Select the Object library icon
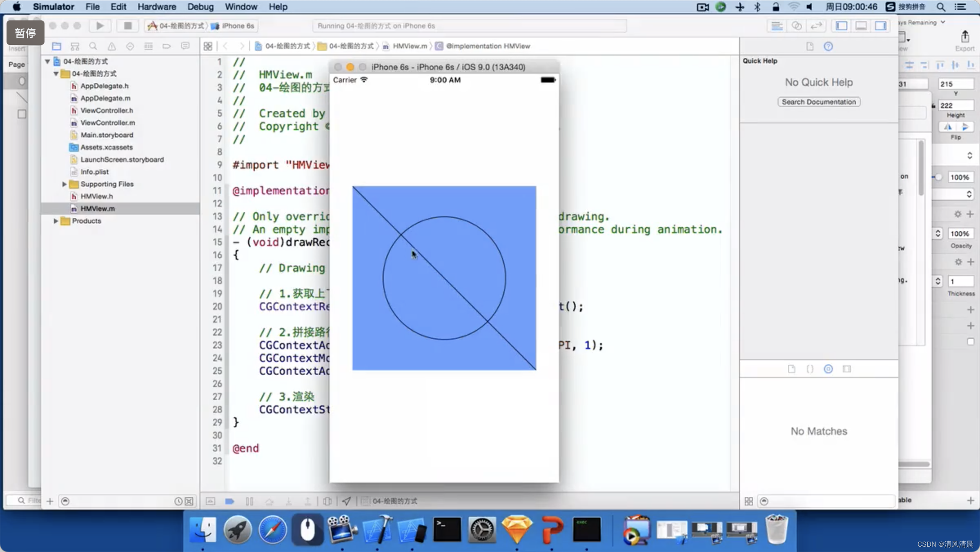 (x=828, y=369)
